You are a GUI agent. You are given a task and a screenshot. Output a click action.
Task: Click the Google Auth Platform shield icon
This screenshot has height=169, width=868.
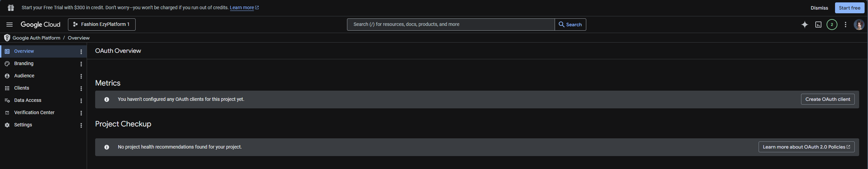[7, 38]
